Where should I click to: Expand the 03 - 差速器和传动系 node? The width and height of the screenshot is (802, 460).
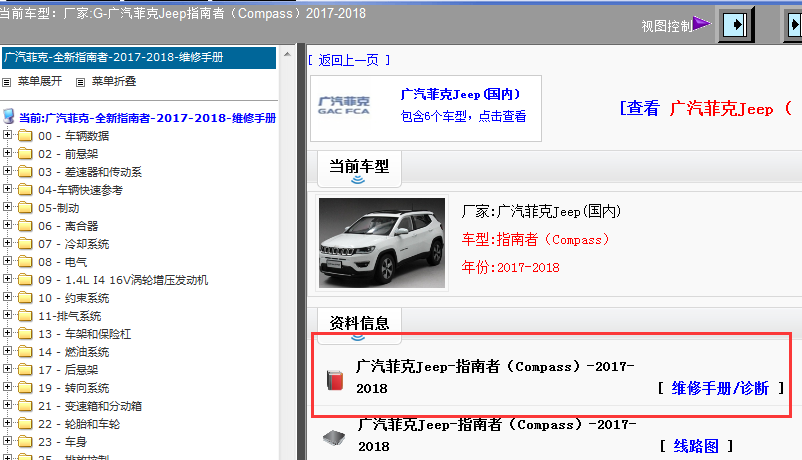7,170
